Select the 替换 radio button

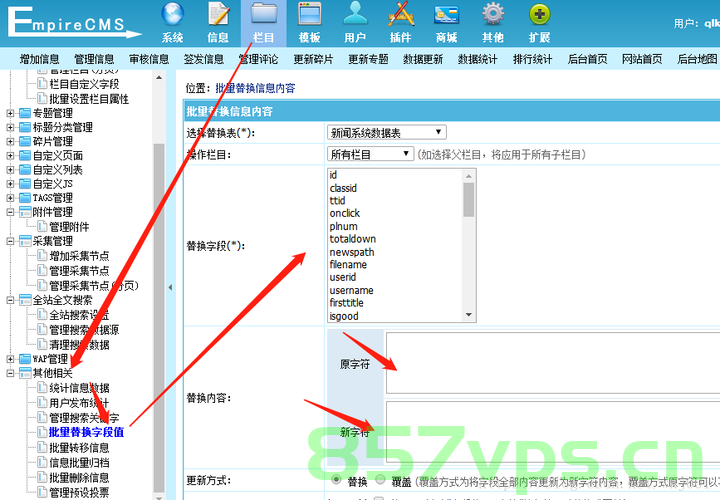coord(336,480)
